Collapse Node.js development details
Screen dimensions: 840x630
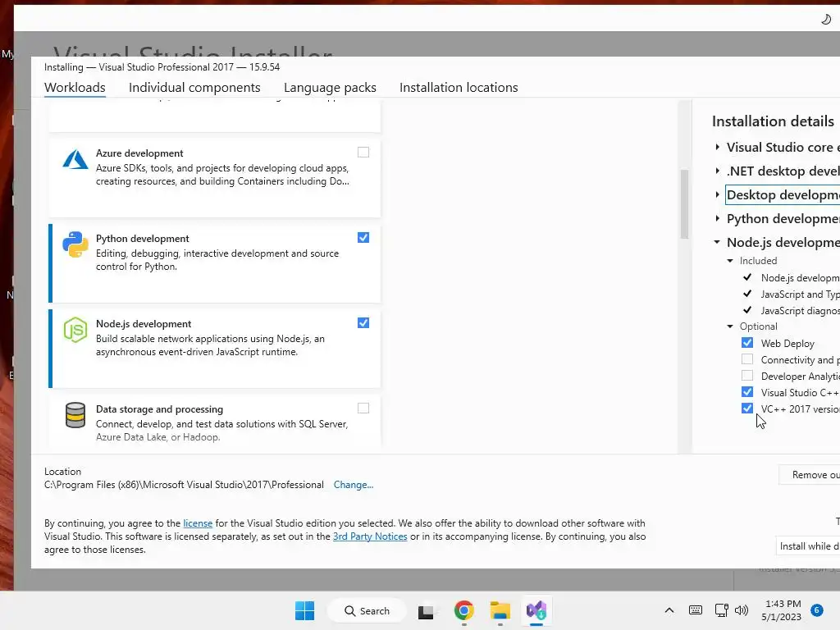tap(717, 242)
